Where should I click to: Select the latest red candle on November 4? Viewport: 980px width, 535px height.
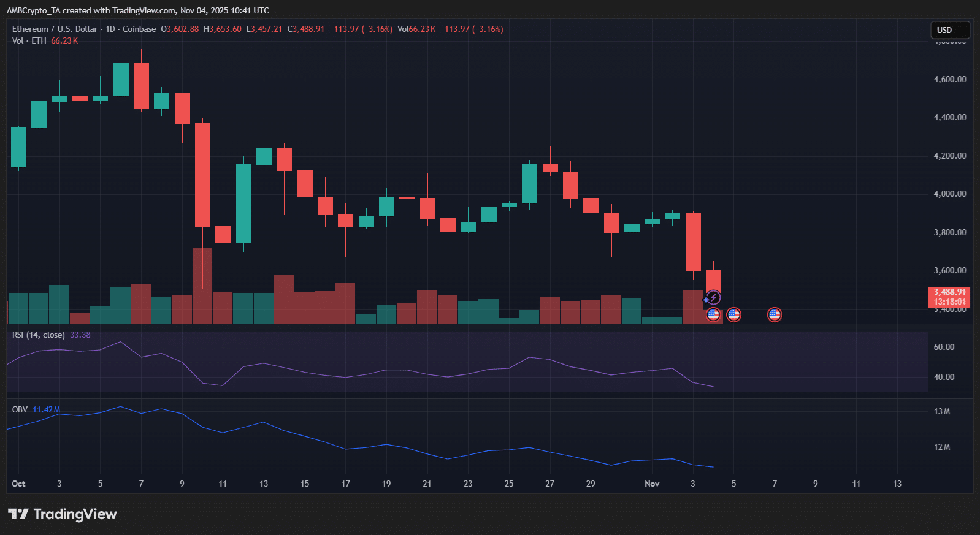click(x=713, y=281)
